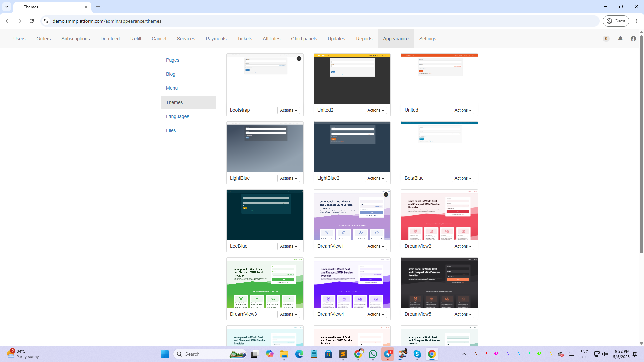Open Chrome three-dot menu
644x362 pixels.
point(636,21)
